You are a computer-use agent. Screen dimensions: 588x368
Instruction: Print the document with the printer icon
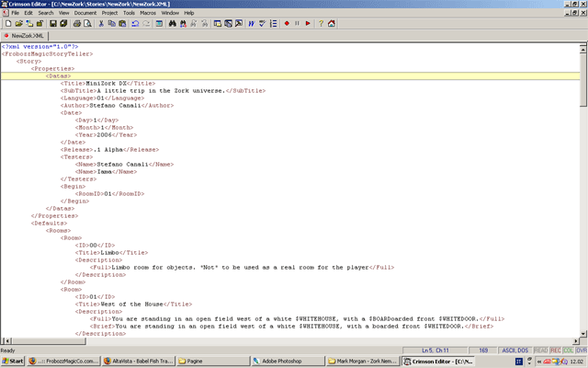coord(77,23)
